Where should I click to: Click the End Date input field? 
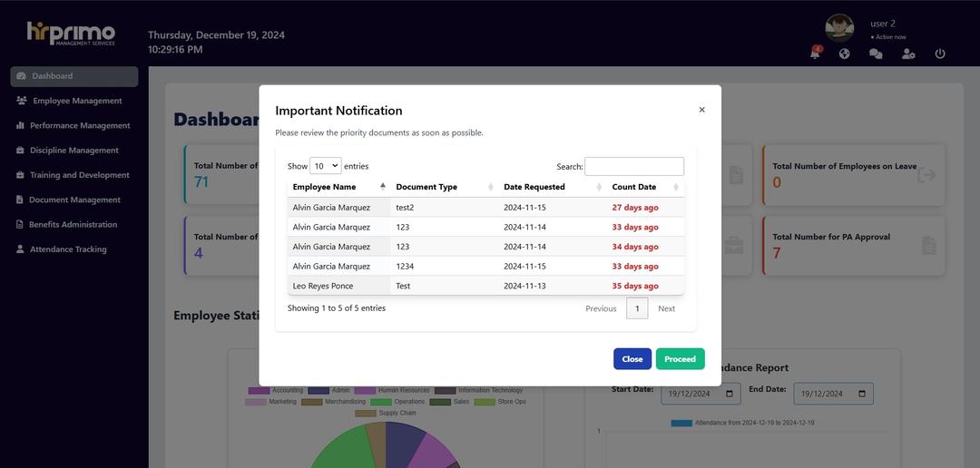(833, 394)
